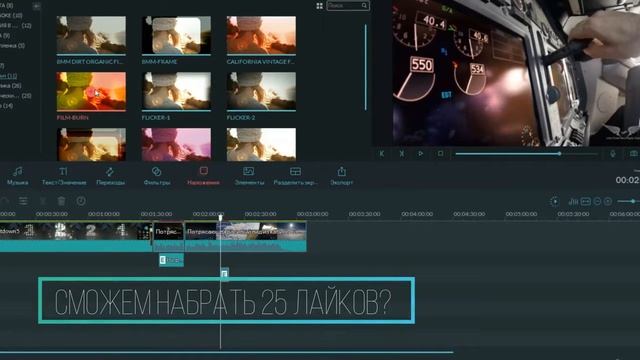Click the 00:03:00:00 ruler mark

pos(312,214)
